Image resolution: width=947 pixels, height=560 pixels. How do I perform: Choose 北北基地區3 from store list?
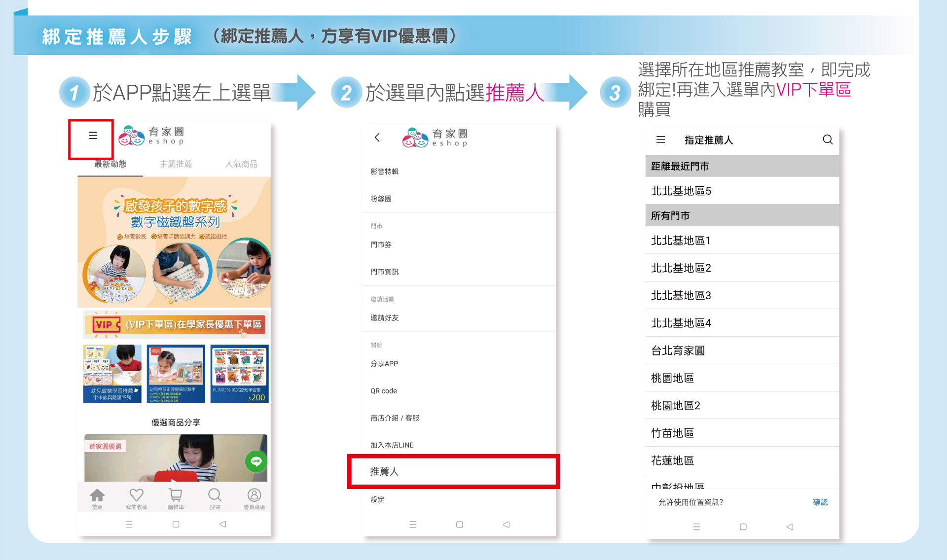pyautogui.click(x=742, y=296)
